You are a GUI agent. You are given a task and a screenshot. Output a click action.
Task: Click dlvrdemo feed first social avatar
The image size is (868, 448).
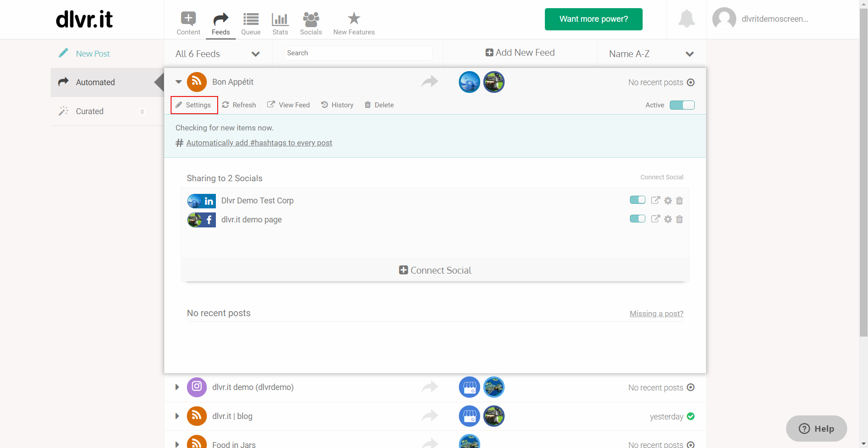point(469,387)
